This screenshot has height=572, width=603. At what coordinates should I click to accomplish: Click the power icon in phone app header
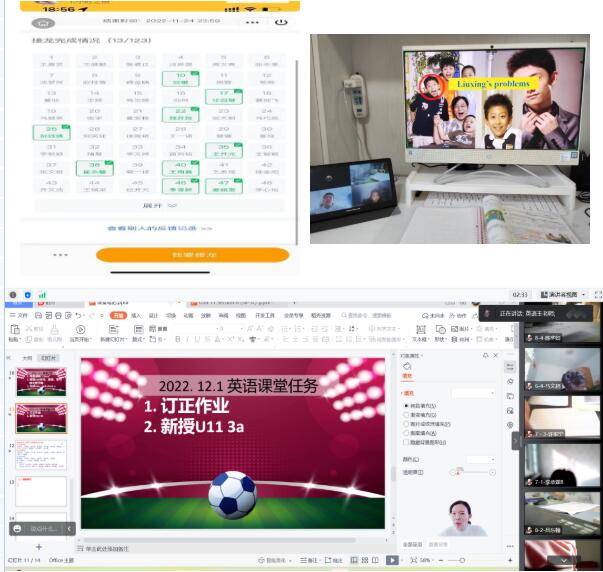tap(281, 22)
